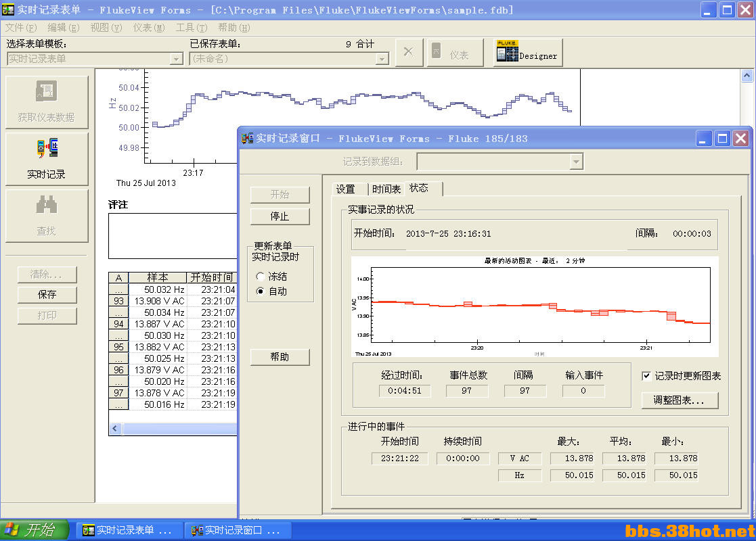Select the 冻结 radio option

[x=261, y=276]
